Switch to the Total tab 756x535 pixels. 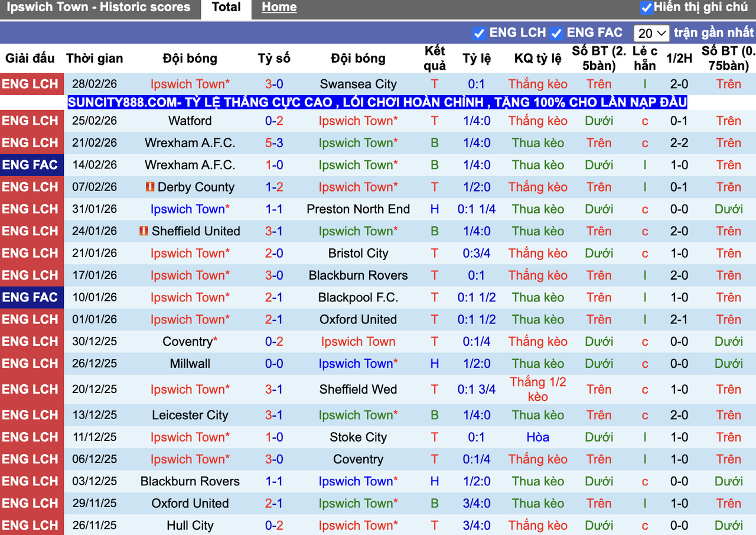(226, 7)
